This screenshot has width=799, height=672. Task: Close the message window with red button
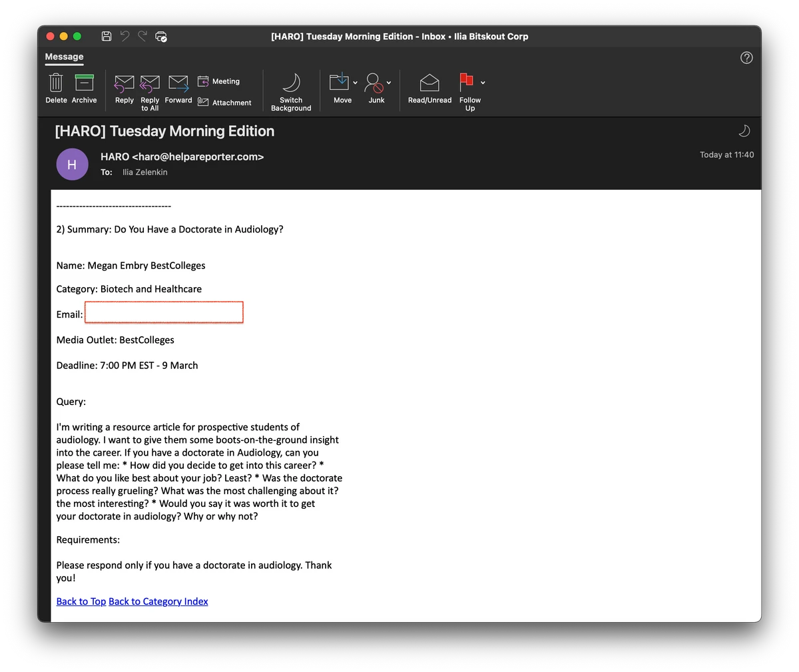point(50,36)
